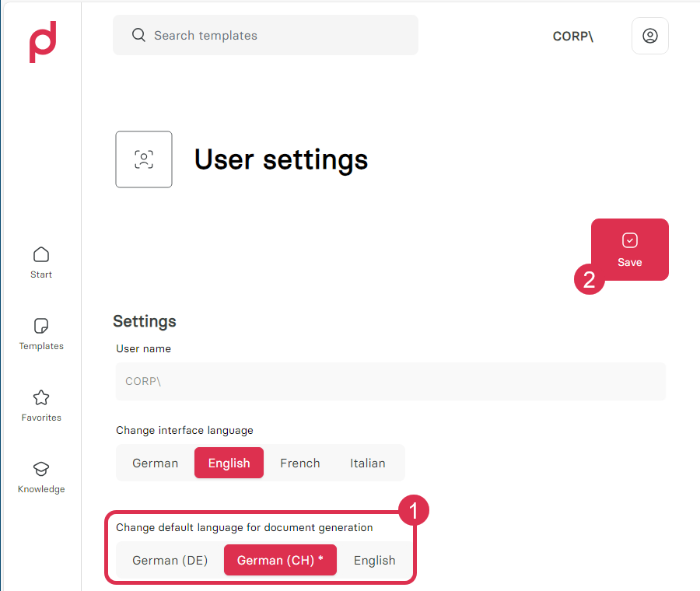
Task: Click the red app logo
Action: (x=43, y=42)
